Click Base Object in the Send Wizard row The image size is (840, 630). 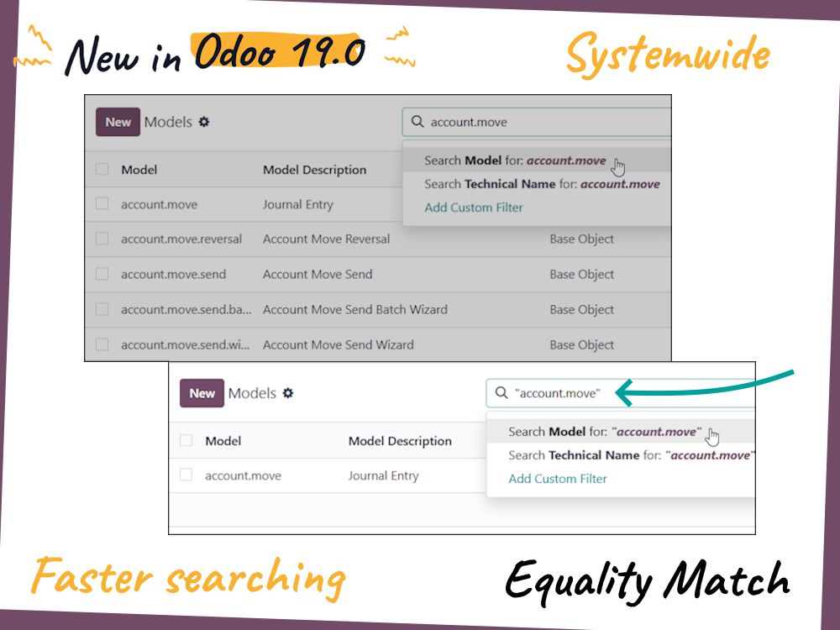(x=582, y=345)
